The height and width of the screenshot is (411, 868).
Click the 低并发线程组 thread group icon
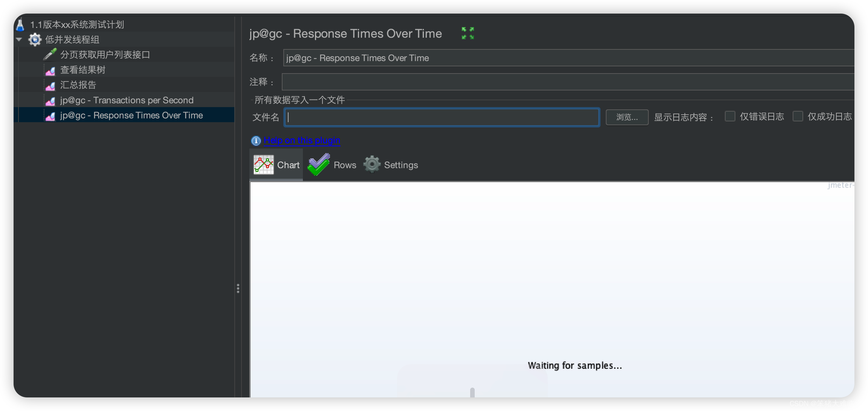coord(35,38)
